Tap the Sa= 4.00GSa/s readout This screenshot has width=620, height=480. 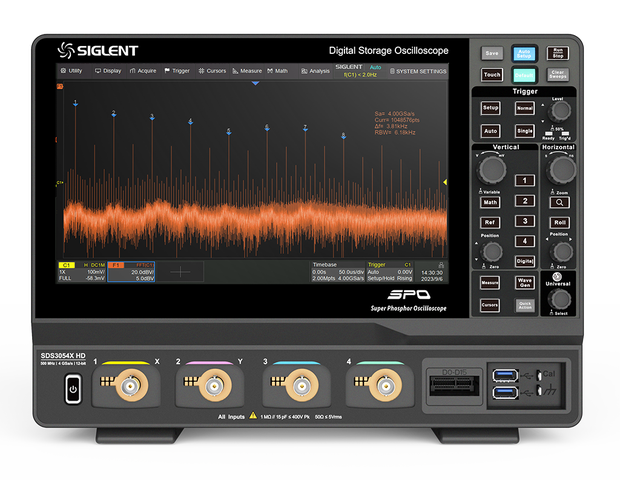click(395, 113)
